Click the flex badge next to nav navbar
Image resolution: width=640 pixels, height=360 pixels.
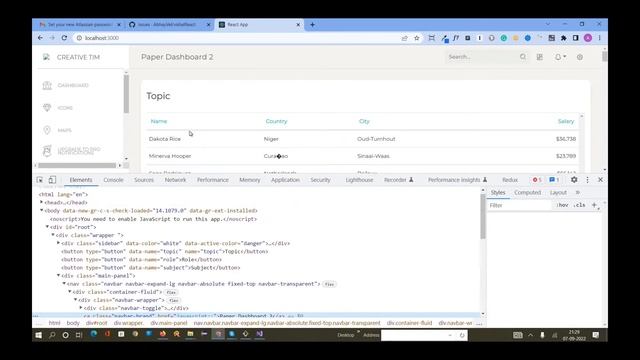(329, 284)
